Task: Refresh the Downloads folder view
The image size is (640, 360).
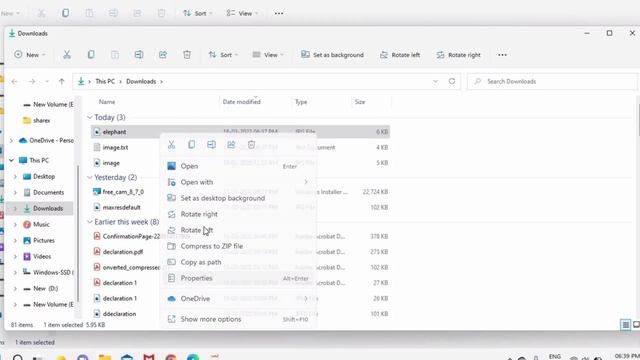Action: tap(452, 81)
